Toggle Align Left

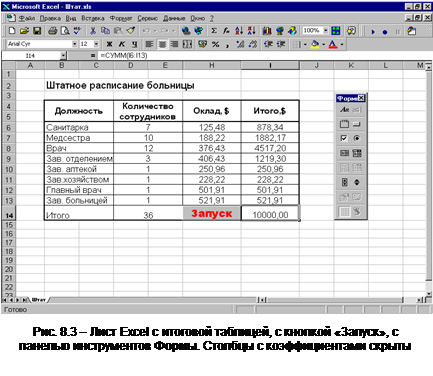(x=149, y=44)
